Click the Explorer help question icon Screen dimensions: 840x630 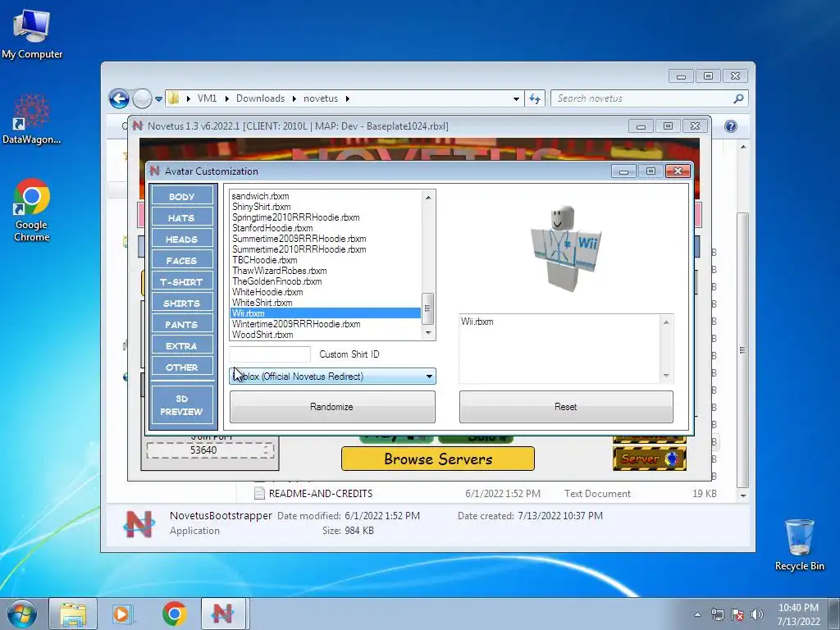731,126
